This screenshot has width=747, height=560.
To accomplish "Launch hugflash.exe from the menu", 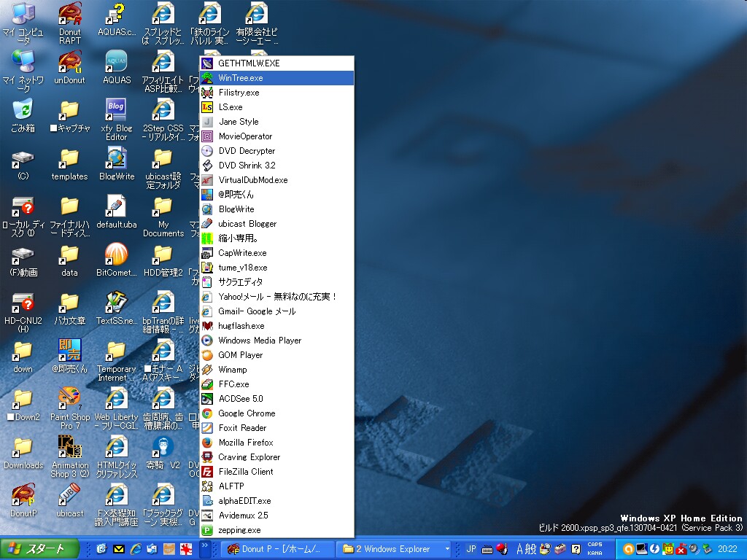I will coord(276,326).
